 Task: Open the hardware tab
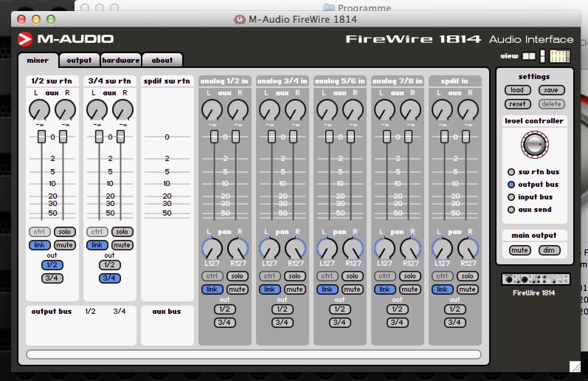click(x=121, y=60)
